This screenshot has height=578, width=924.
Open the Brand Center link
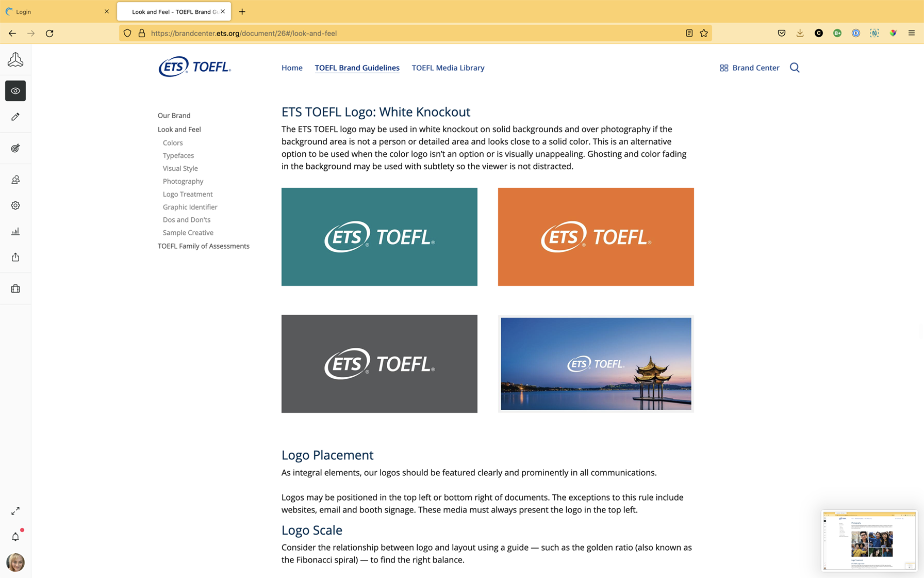pos(750,68)
